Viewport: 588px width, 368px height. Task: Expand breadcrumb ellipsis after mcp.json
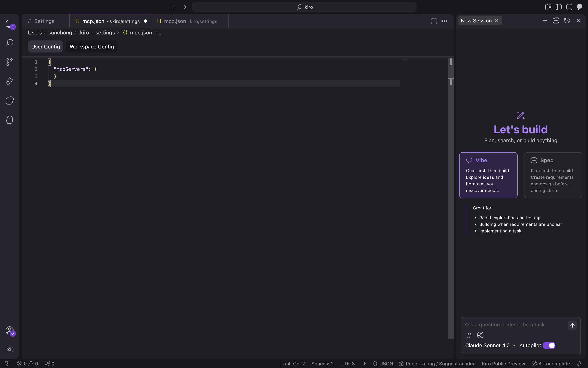click(160, 33)
